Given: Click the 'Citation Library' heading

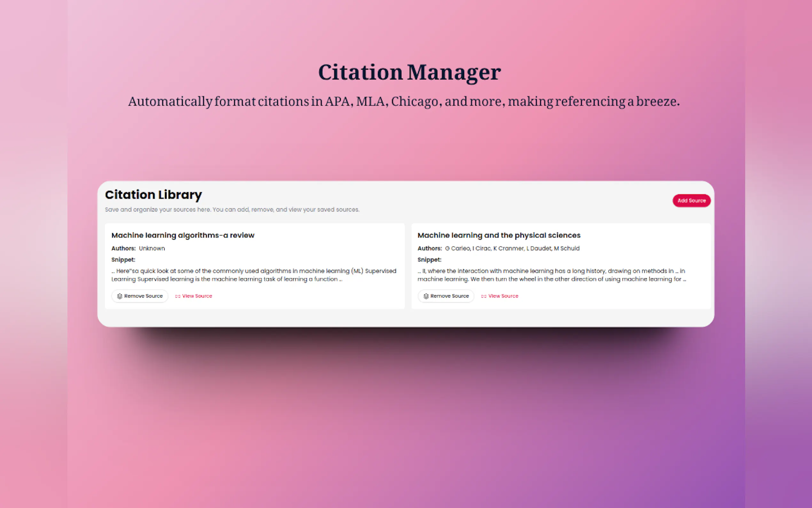Looking at the screenshot, I should pos(153,195).
